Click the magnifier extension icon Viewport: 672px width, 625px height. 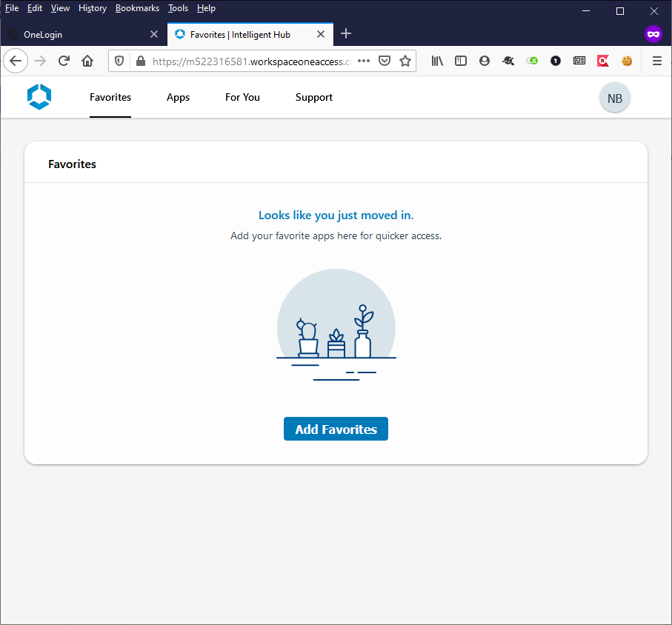coord(508,61)
